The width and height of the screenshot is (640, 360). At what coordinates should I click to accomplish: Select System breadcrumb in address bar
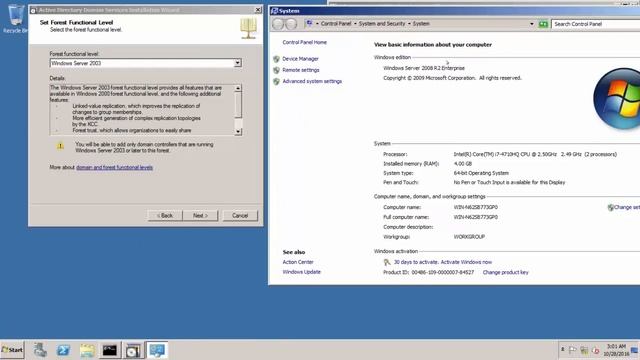(421, 24)
